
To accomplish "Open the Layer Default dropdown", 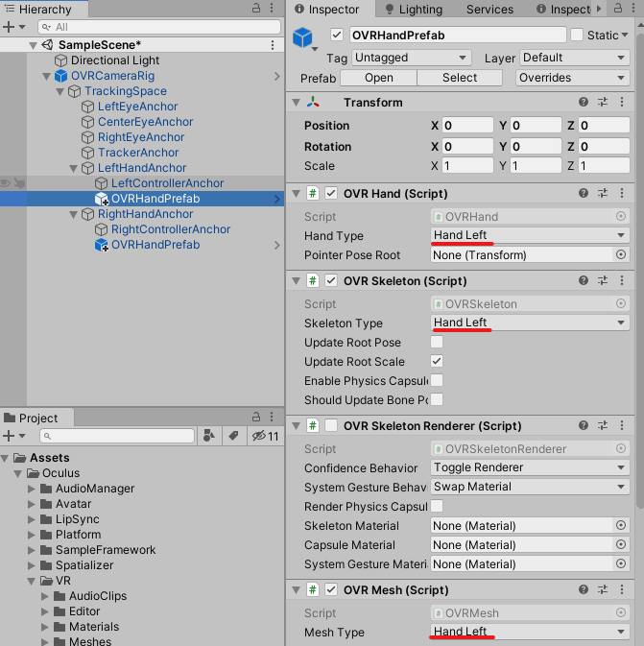I will [x=574, y=58].
